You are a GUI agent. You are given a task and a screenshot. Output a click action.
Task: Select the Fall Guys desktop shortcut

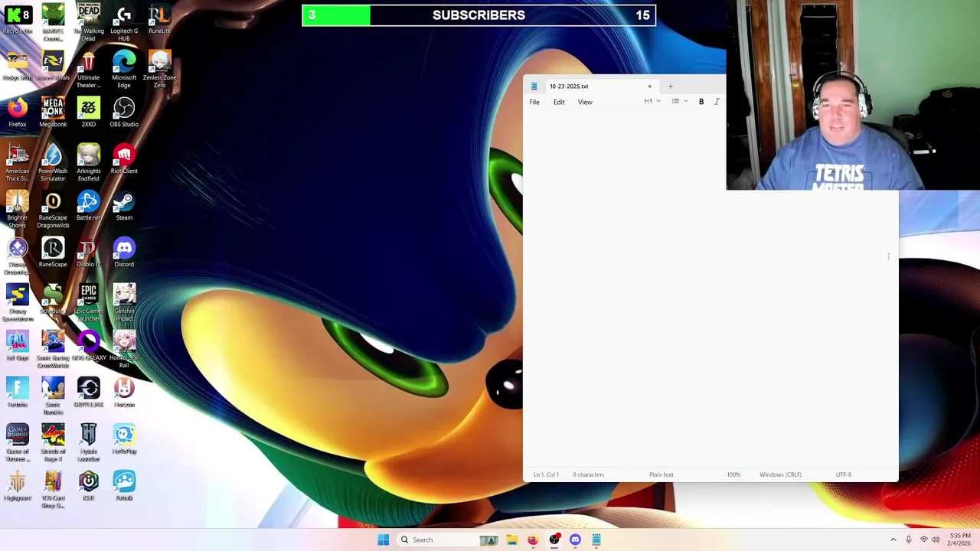18,346
